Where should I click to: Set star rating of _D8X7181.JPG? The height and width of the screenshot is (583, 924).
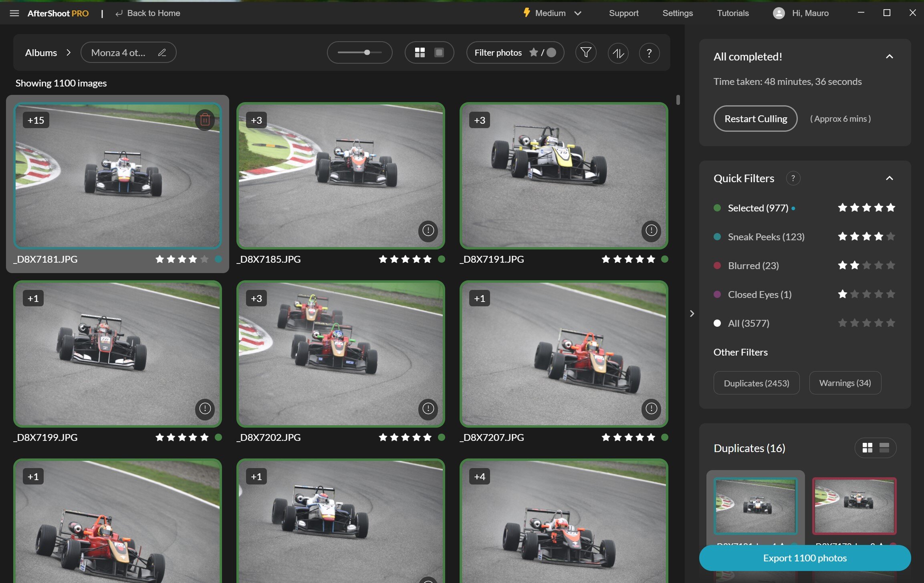(182, 259)
